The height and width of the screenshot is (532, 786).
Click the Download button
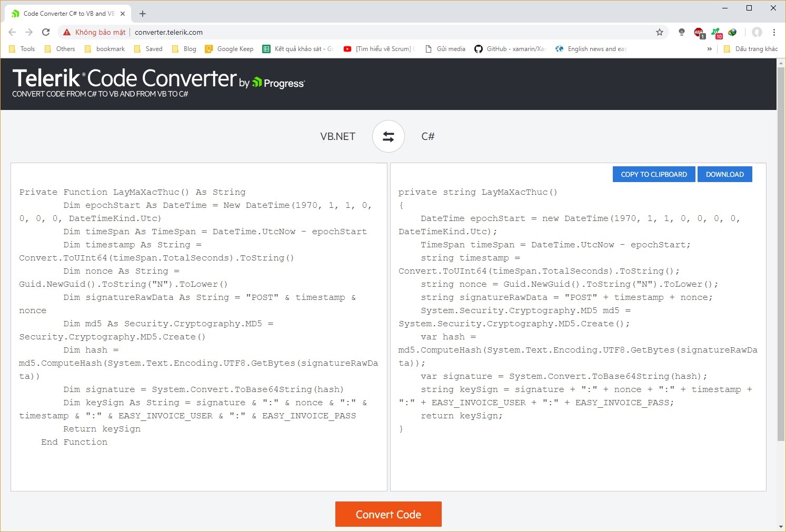click(x=724, y=174)
